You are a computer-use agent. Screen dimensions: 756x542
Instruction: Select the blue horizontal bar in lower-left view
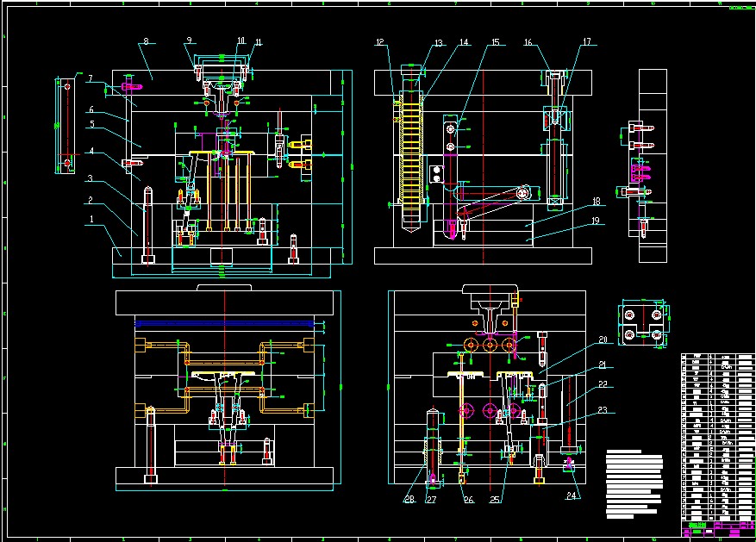(x=225, y=324)
